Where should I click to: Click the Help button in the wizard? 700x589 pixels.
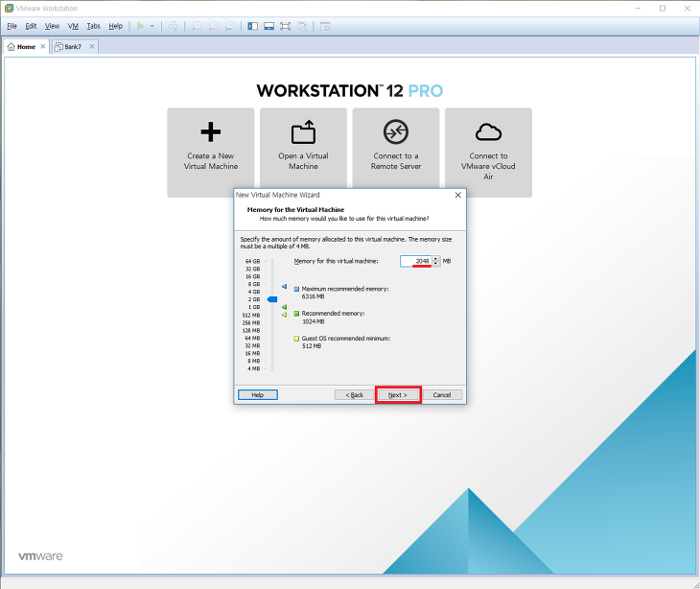pyautogui.click(x=258, y=395)
